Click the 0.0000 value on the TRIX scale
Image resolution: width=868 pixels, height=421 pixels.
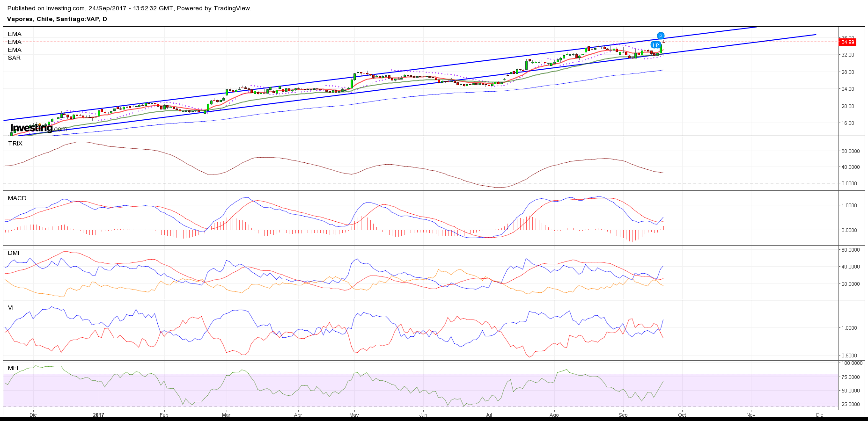(849, 183)
